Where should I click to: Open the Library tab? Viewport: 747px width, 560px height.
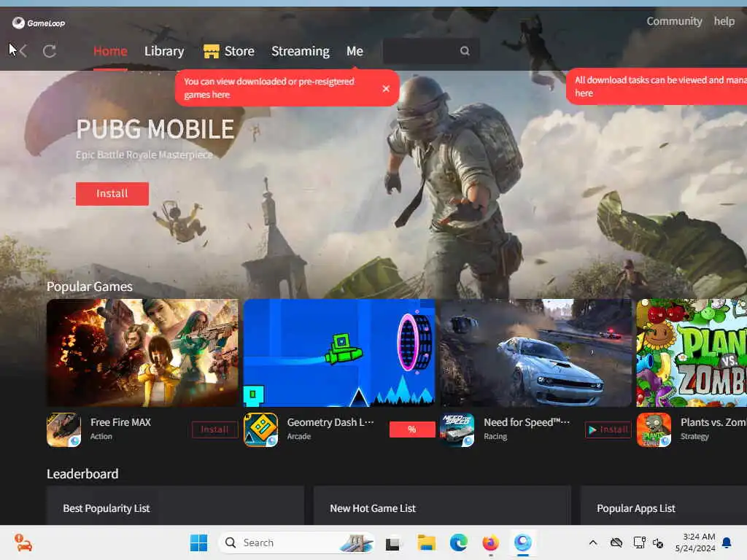click(x=164, y=51)
